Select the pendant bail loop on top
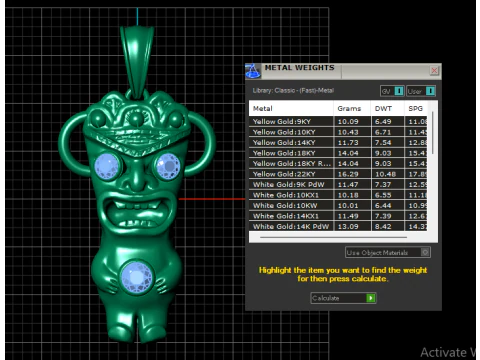This screenshot has height=360, width=480. 137,62
